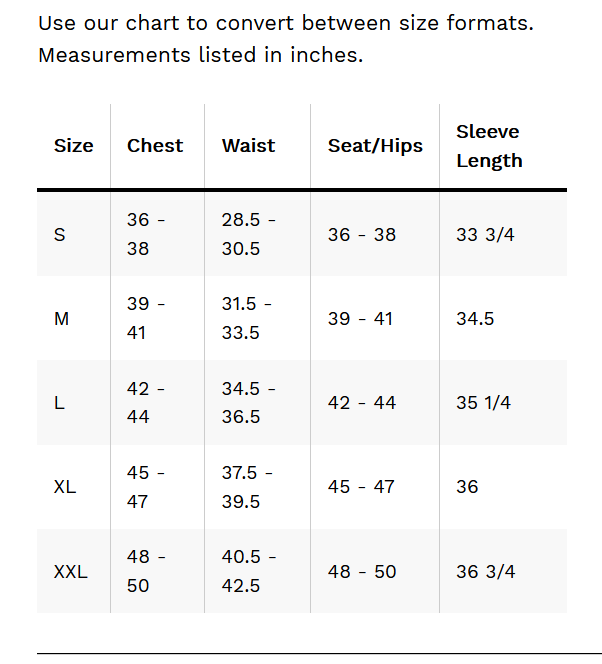Click the 35 1/4 sleeve length cell

point(483,403)
